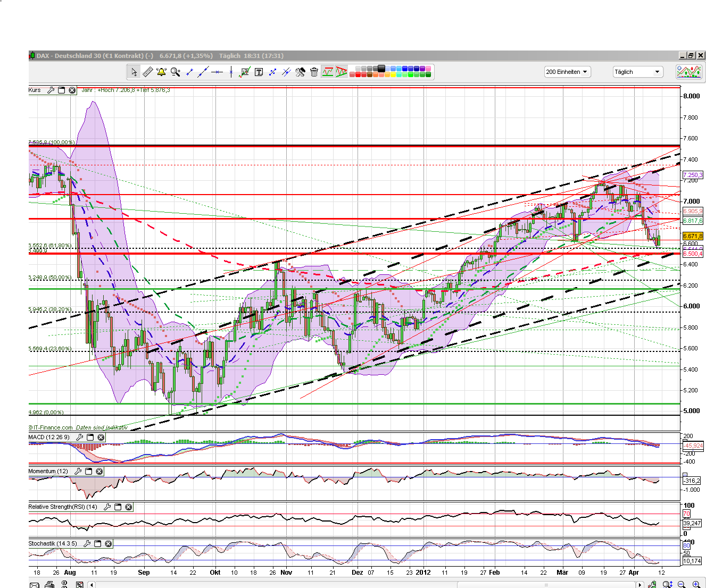
Task: Choose the long trend line drawing tool
Action: point(203,72)
